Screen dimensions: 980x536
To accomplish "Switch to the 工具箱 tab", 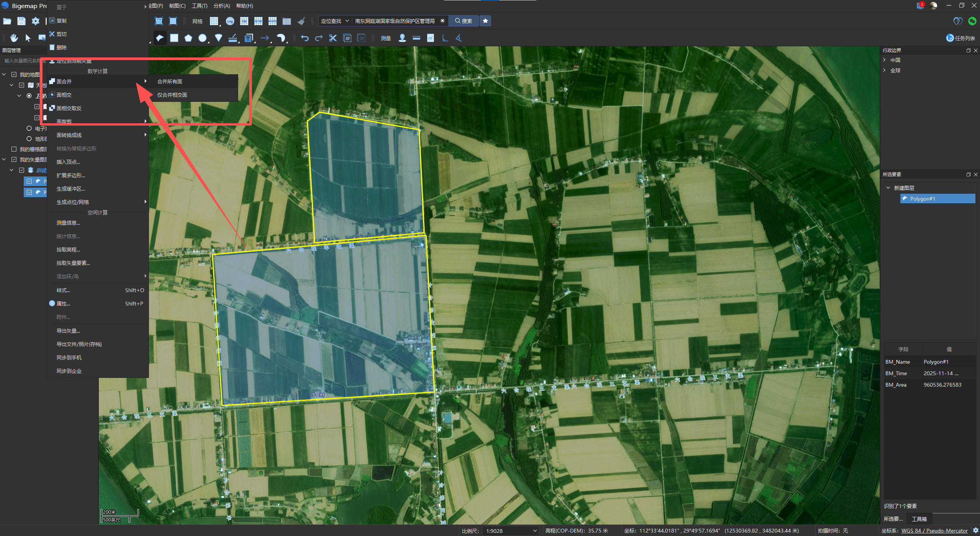I will pos(919,519).
